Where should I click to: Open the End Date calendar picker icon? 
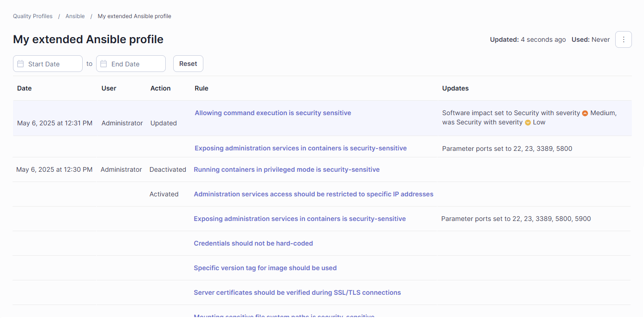pyautogui.click(x=104, y=64)
